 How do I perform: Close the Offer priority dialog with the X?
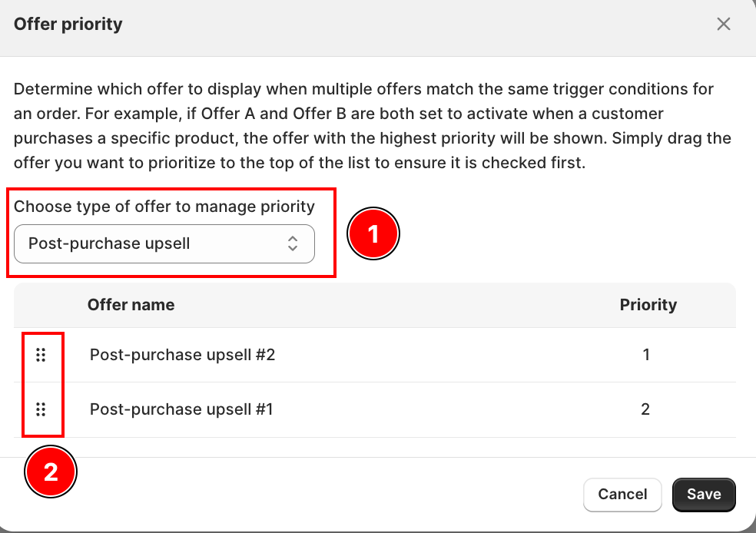tap(723, 24)
